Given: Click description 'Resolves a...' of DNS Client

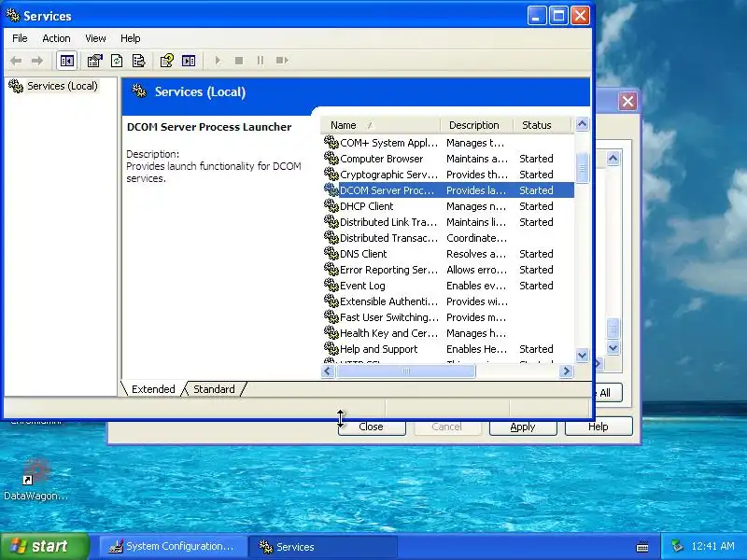Looking at the screenshot, I should click(476, 254).
